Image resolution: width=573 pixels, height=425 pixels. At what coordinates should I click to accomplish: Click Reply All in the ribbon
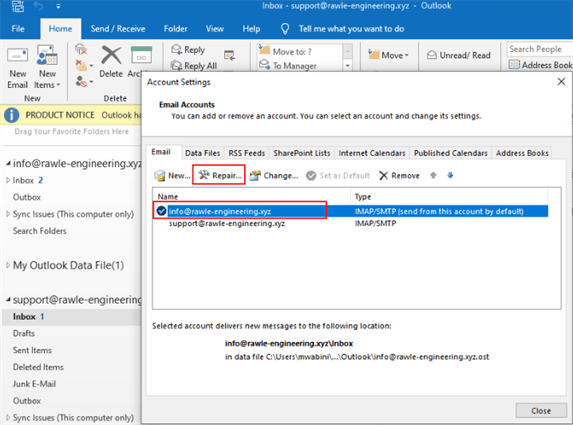[x=194, y=66]
